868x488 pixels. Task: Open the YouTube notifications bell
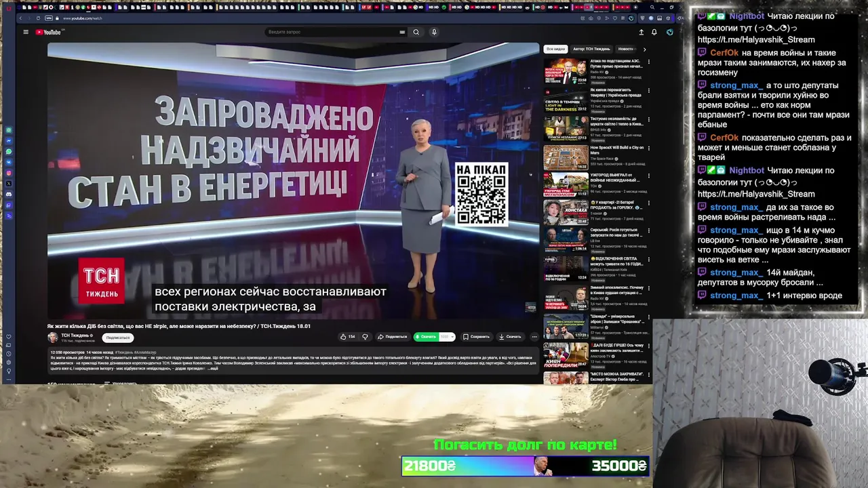click(654, 32)
